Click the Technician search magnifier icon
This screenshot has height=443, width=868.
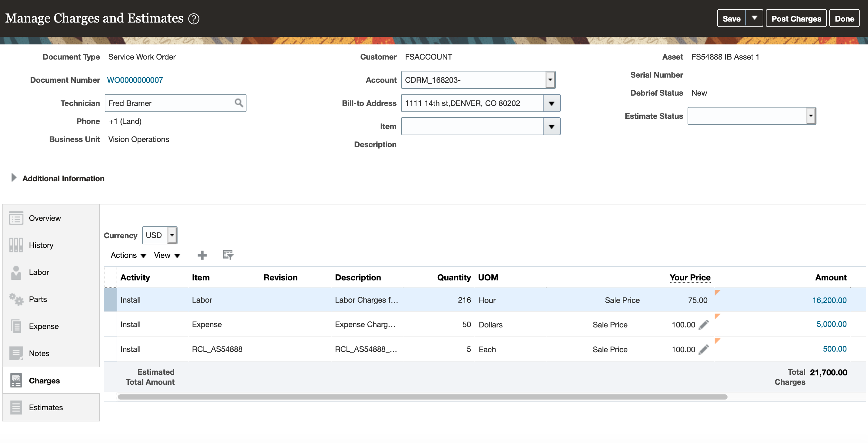238,103
